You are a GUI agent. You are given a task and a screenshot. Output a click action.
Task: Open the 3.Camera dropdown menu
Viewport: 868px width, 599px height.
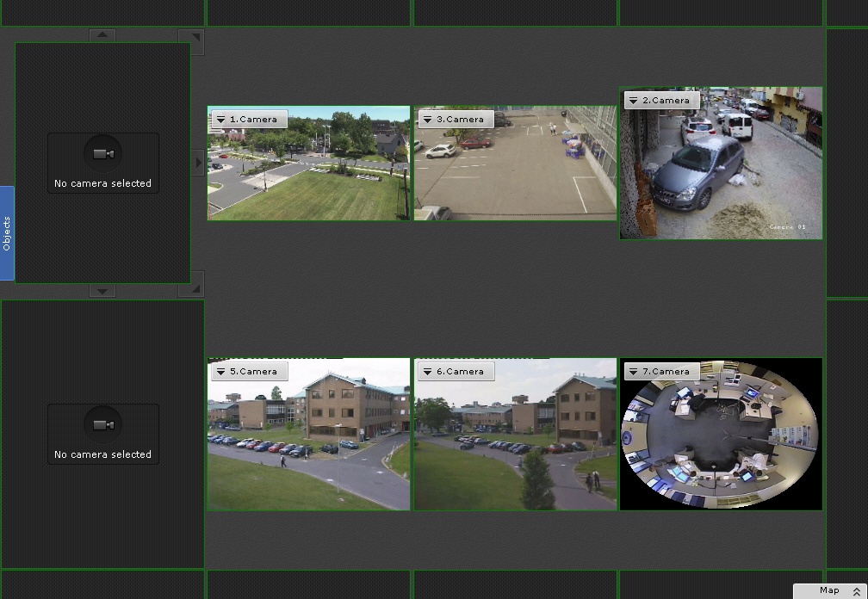[428, 120]
